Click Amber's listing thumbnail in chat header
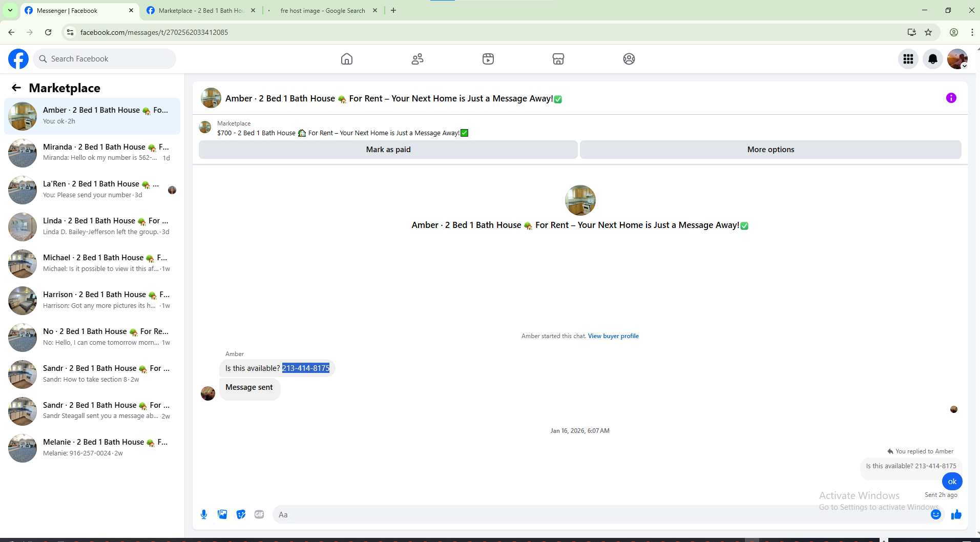Screen dimensions: 980x542 click(x=211, y=98)
